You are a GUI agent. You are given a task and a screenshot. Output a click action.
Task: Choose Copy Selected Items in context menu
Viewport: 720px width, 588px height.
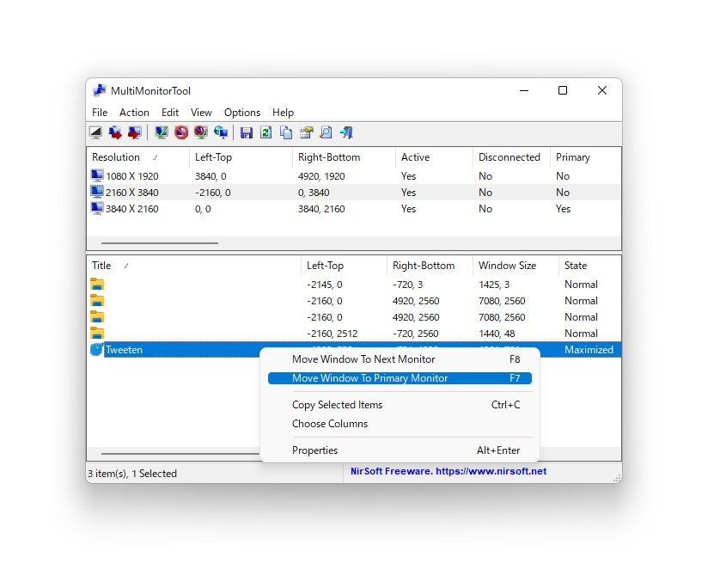point(400,405)
